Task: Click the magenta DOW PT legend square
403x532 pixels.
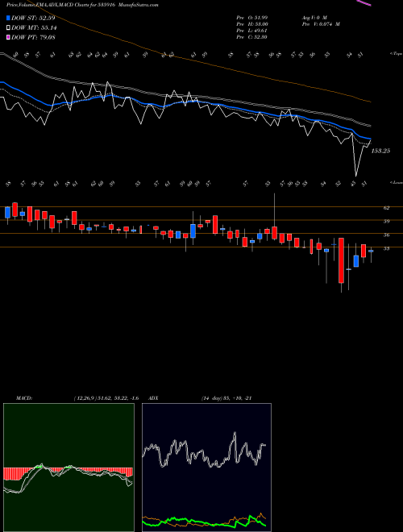Action: 8,37
